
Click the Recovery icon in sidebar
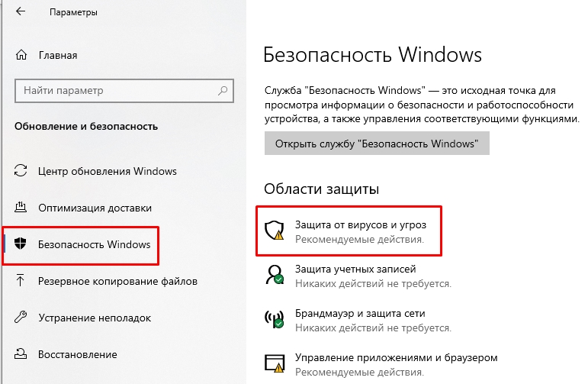pos(21,354)
